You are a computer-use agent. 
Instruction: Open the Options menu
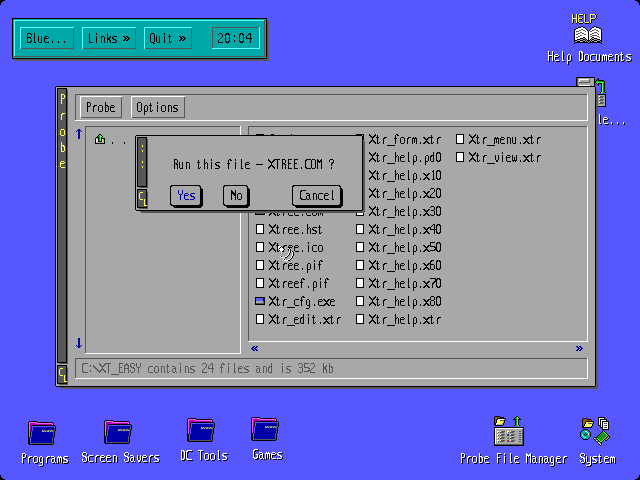158,107
